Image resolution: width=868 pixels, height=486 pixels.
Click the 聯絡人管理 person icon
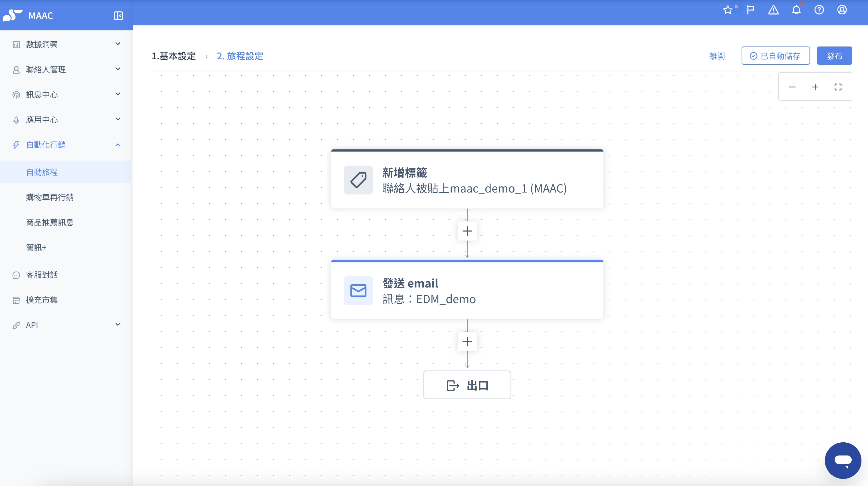point(16,70)
